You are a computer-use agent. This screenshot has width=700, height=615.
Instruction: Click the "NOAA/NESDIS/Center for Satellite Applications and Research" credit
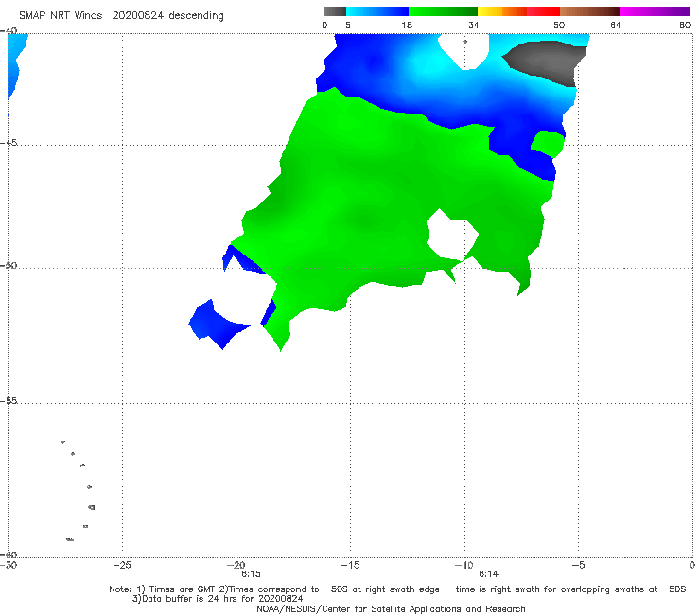(x=391, y=608)
